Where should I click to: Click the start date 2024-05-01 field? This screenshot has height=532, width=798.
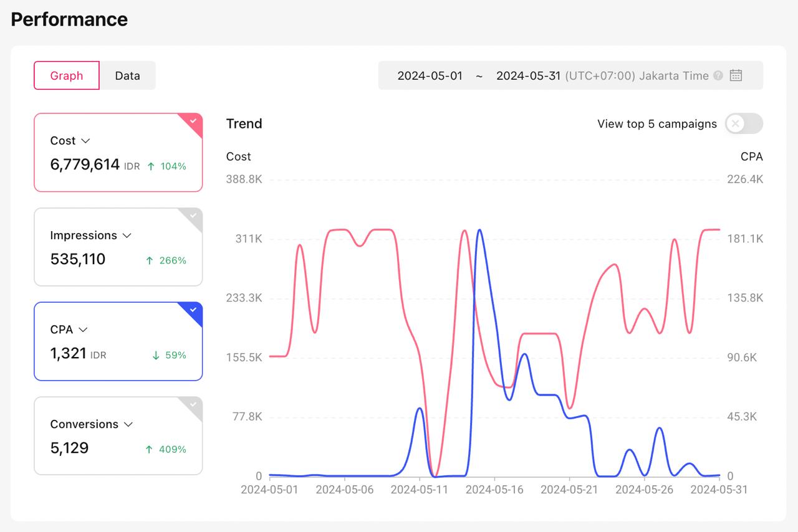[430, 75]
